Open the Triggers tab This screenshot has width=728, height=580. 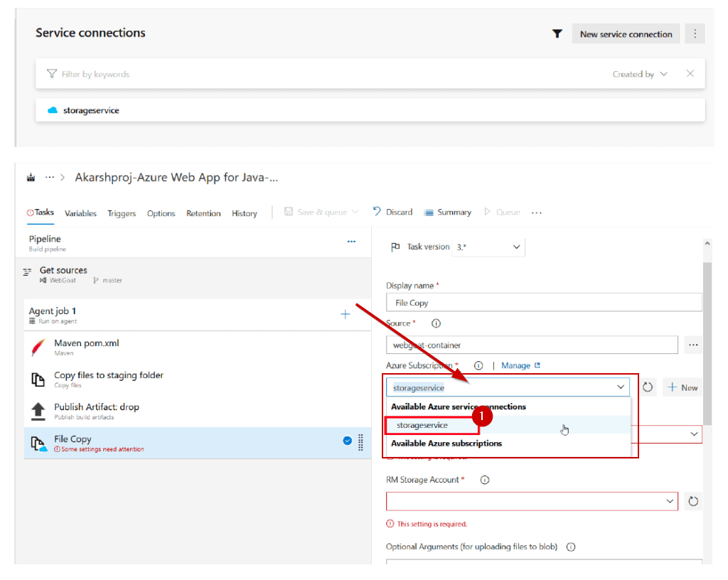122,213
